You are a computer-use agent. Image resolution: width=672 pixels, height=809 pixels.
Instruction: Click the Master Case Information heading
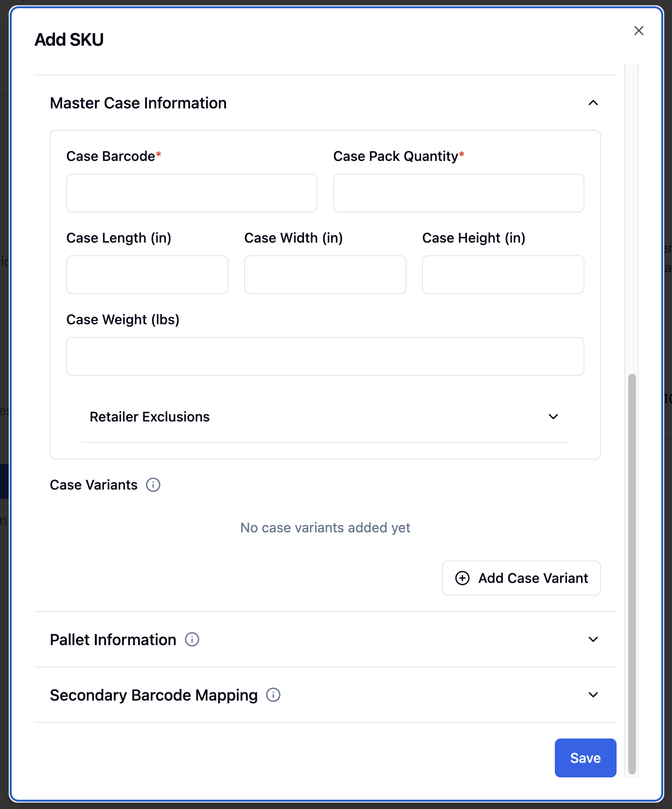[138, 103]
